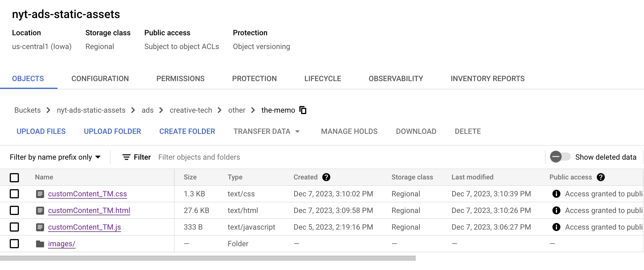The height and width of the screenshot is (270, 644).
Task: Click 'Dec 5, 2023, 2:19:16 PM' created cell
Action: 333,227
